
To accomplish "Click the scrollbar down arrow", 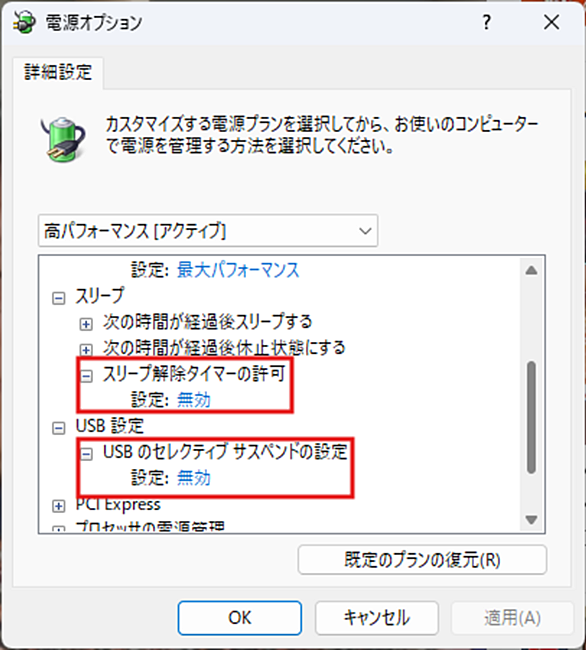I will click(x=531, y=519).
